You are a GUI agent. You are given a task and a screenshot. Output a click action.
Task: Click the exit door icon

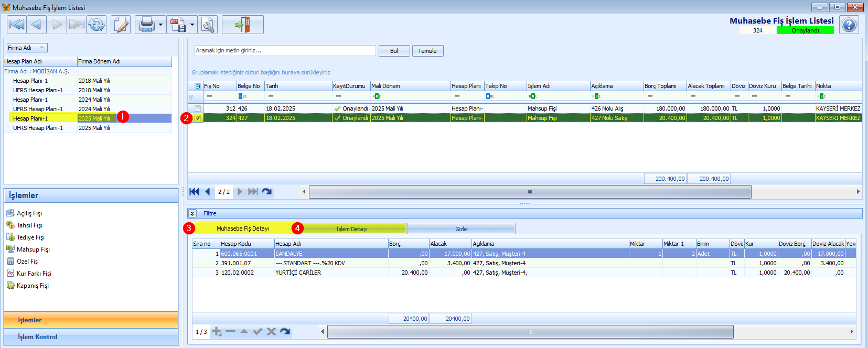(x=242, y=25)
